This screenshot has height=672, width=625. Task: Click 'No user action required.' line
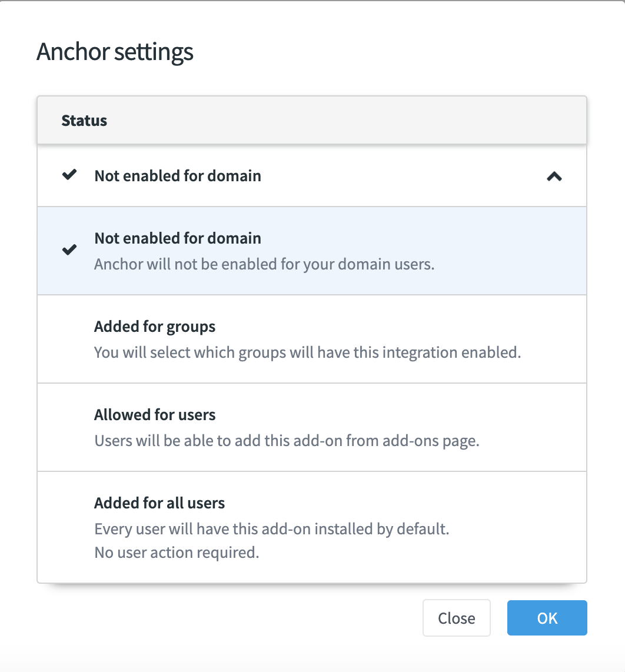177,553
